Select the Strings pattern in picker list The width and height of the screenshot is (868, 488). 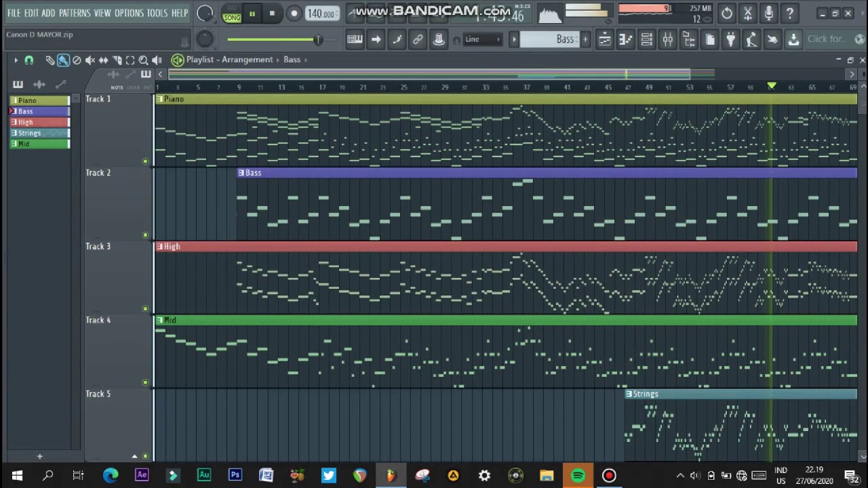39,133
